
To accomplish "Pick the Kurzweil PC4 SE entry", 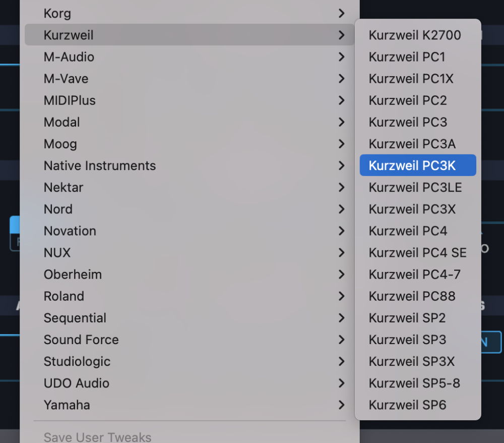I will pos(417,252).
